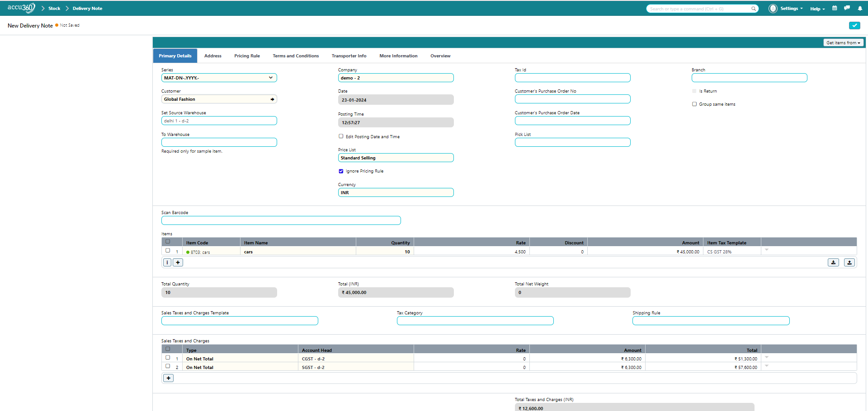Click the Tax Category field
The image size is (868, 411).
(475, 321)
